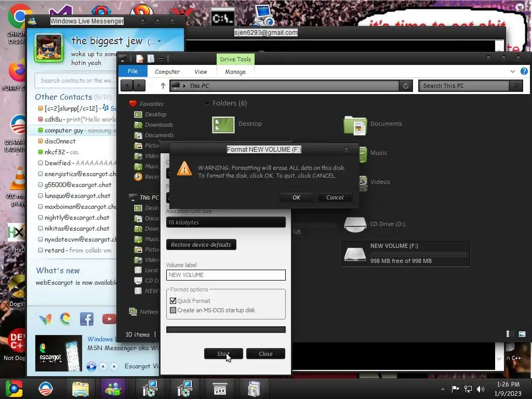This screenshot has width=532, height=399.
Task: Open the View ribbon tab
Action: point(201,72)
